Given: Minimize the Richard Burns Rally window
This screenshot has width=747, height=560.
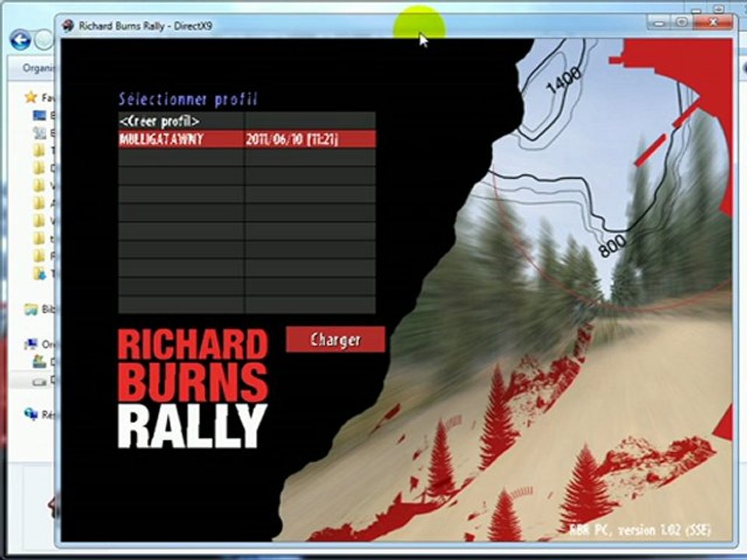Looking at the screenshot, I should pos(658,23).
